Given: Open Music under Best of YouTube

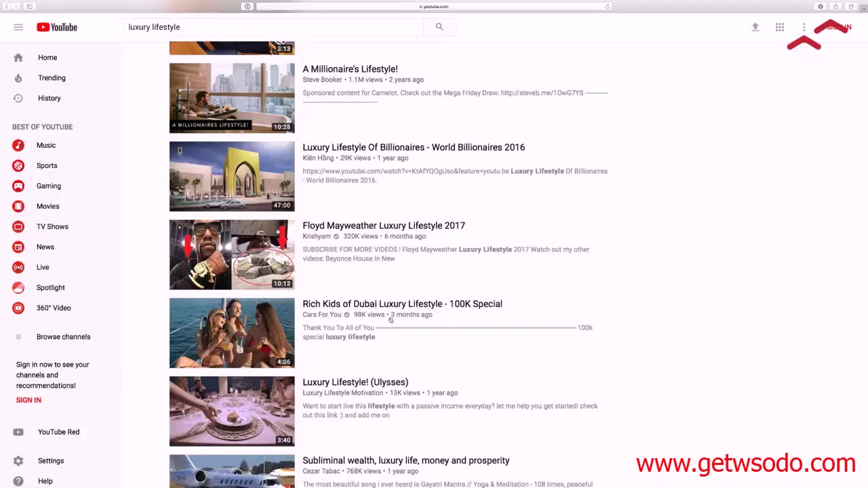Looking at the screenshot, I should [x=46, y=145].
